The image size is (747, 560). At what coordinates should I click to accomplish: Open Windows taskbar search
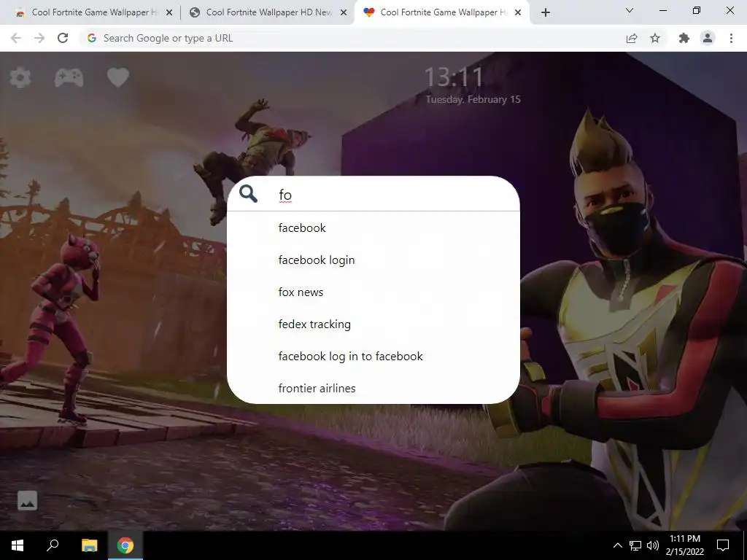(53, 545)
